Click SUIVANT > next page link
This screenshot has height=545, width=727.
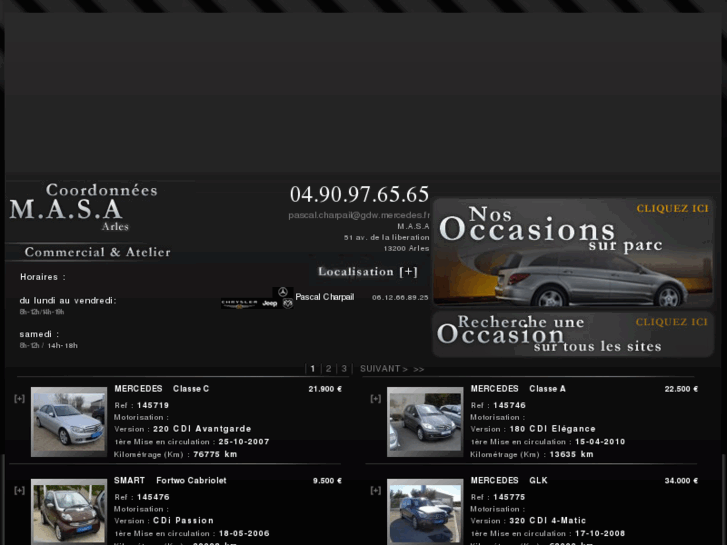(x=384, y=369)
